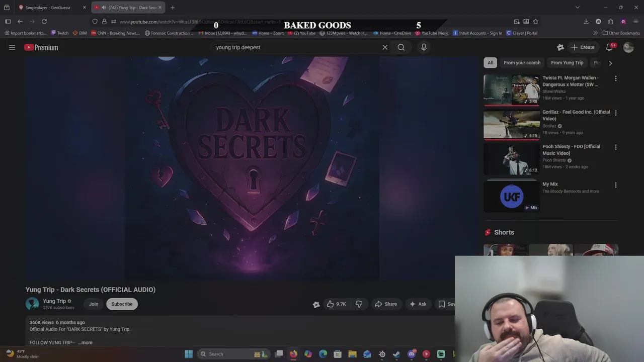Show more filter chips with arrow
The width and height of the screenshot is (644, 362).
click(x=610, y=63)
